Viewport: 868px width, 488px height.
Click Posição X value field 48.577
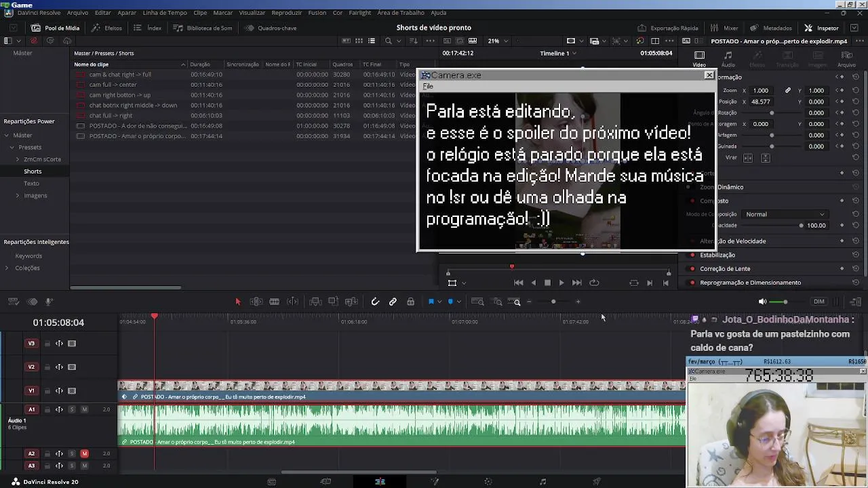761,102
